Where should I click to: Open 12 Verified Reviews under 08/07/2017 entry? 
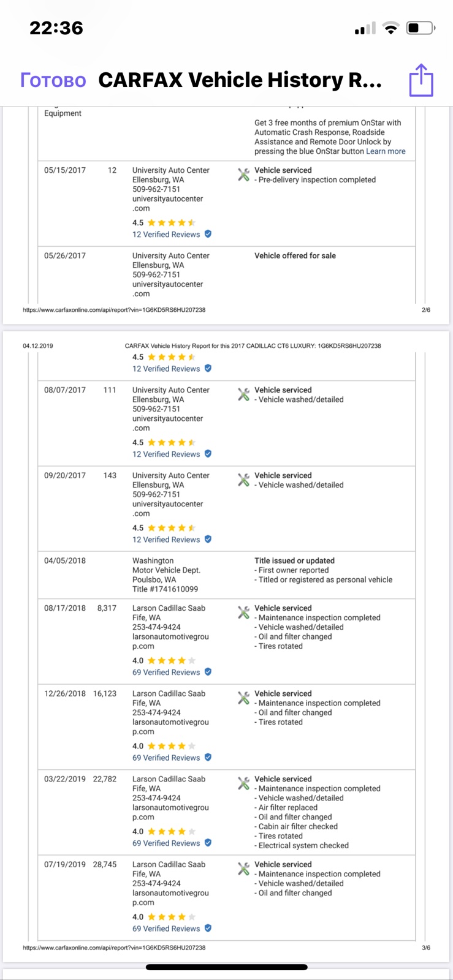coord(166,454)
